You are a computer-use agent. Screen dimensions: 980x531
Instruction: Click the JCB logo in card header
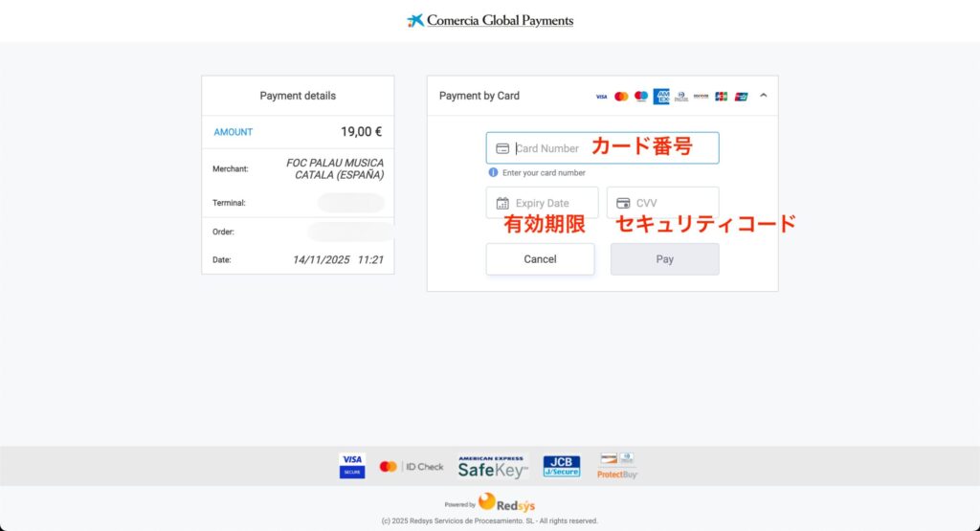tap(721, 97)
